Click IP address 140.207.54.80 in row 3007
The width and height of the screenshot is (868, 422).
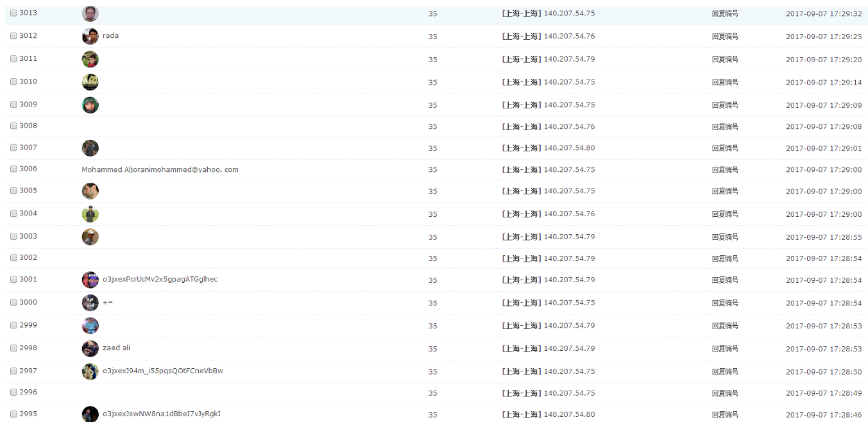(x=569, y=148)
